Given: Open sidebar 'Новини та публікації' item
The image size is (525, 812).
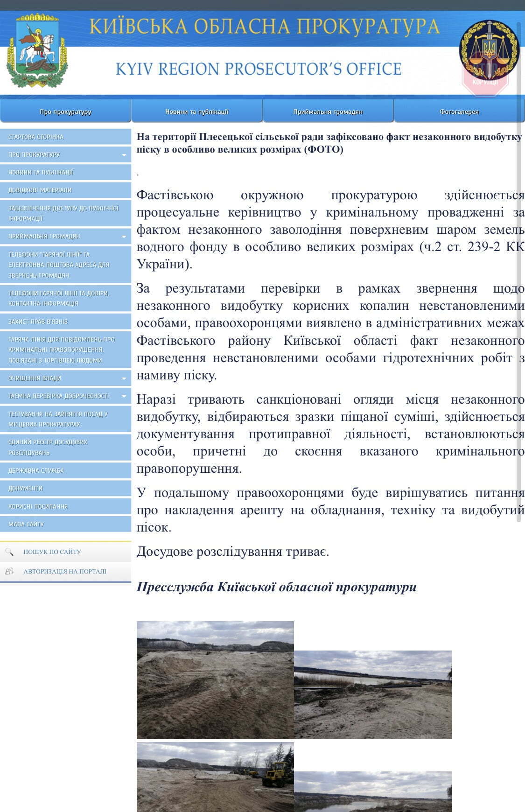Looking at the screenshot, I should pos(65,172).
